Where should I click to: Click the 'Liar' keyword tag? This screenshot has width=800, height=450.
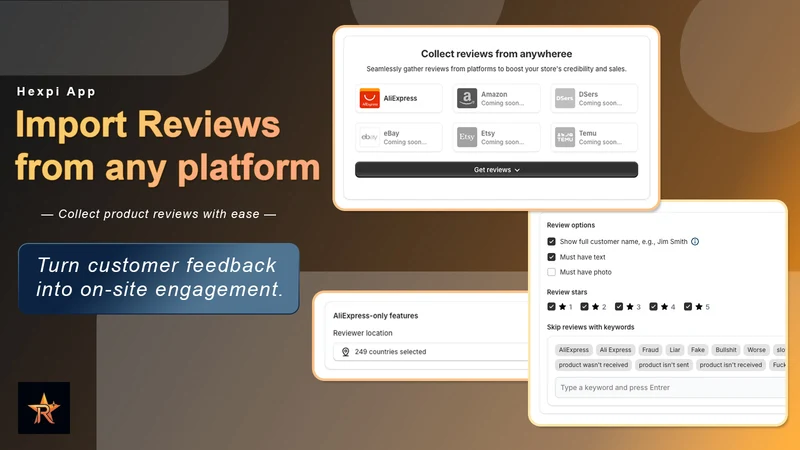675,349
